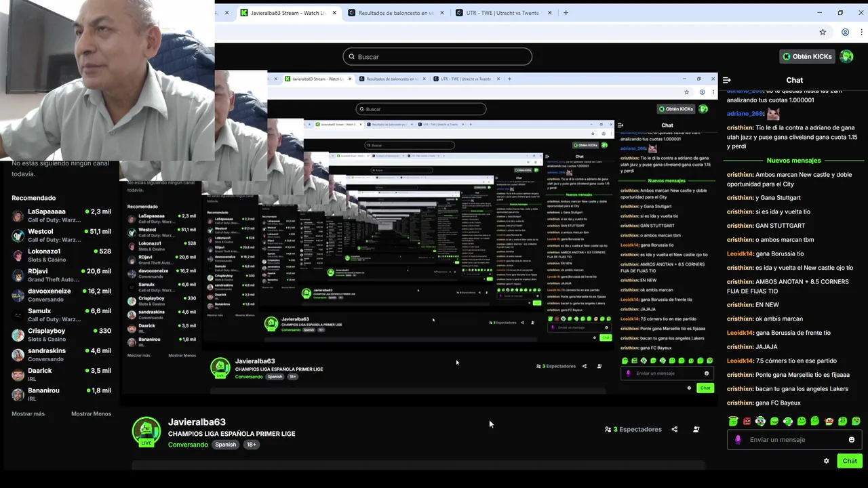This screenshot has height=488, width=868.
Task: Click the Spanish language tag
Action: (x=225, y=445)
